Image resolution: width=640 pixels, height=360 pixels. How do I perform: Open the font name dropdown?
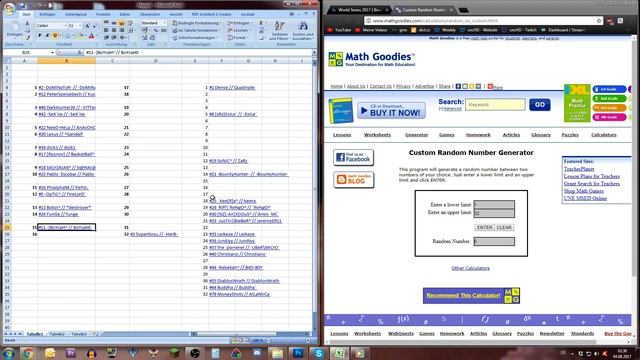click(65, 26)
